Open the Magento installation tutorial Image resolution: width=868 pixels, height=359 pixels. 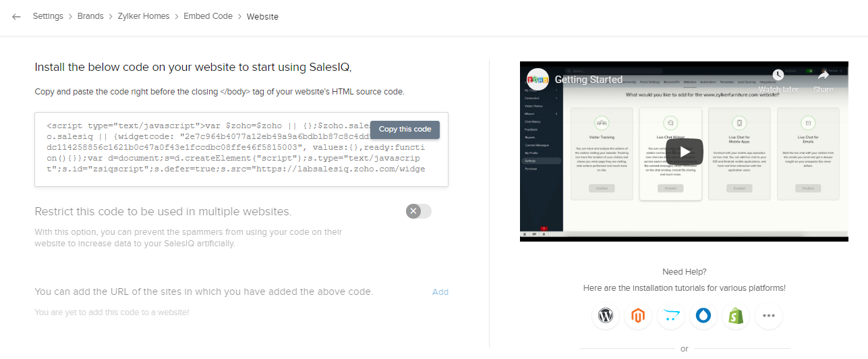tap(638, 316)
